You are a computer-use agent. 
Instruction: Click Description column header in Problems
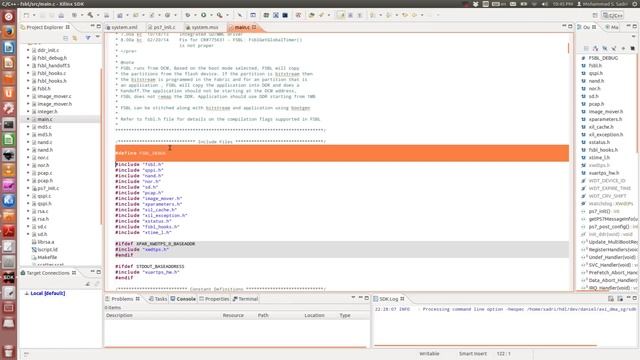pyautogui.click(x=119, y=316)
